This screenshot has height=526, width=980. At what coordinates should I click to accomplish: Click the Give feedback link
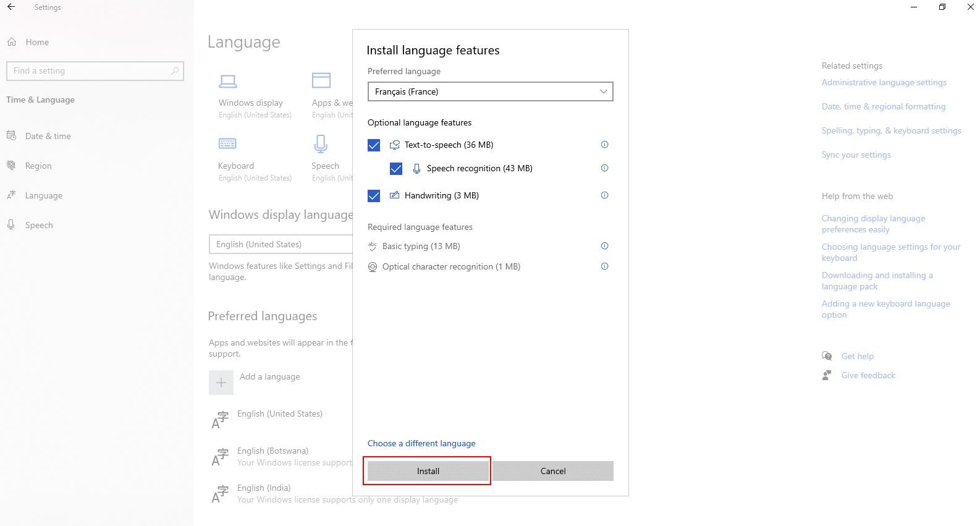[x=868, y=375]
